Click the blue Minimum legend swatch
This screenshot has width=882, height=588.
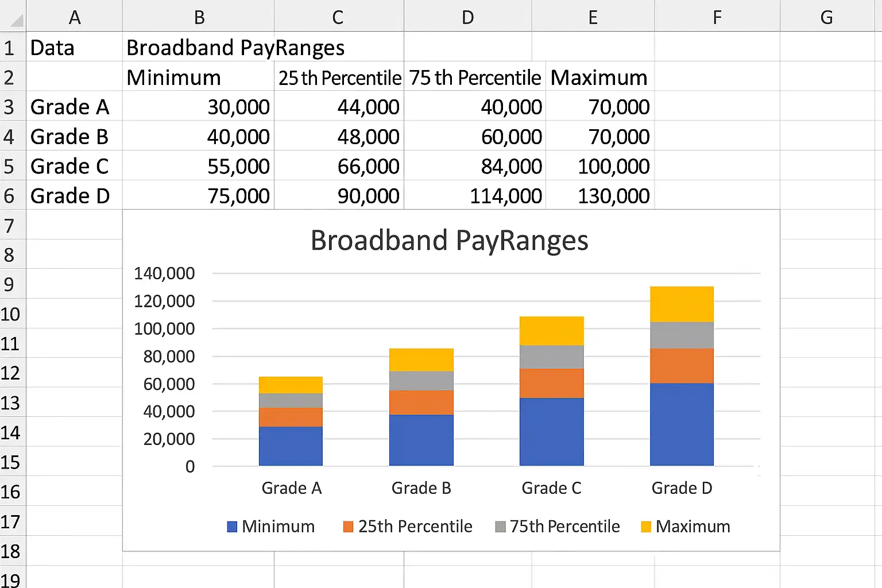pos(232,527)
